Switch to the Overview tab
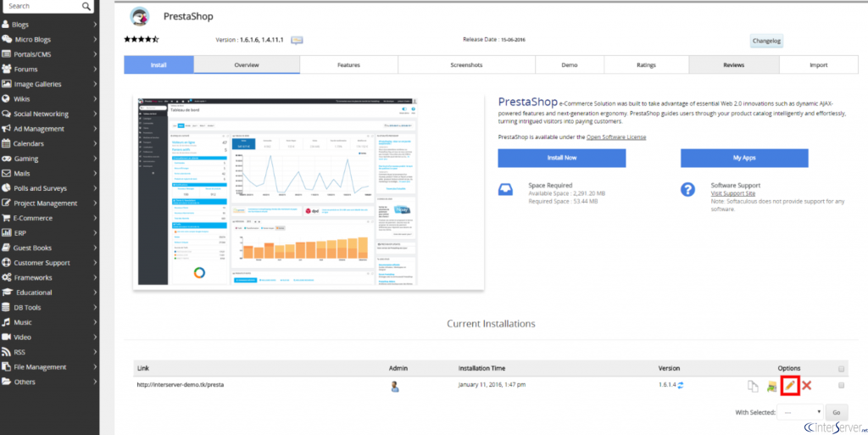868x435 pixels. tap(247, 64)
